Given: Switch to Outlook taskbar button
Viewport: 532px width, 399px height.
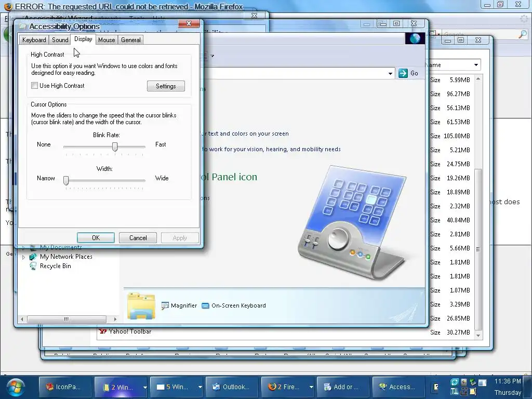Looking at the screenshot, I should click(x=232, y=387).
